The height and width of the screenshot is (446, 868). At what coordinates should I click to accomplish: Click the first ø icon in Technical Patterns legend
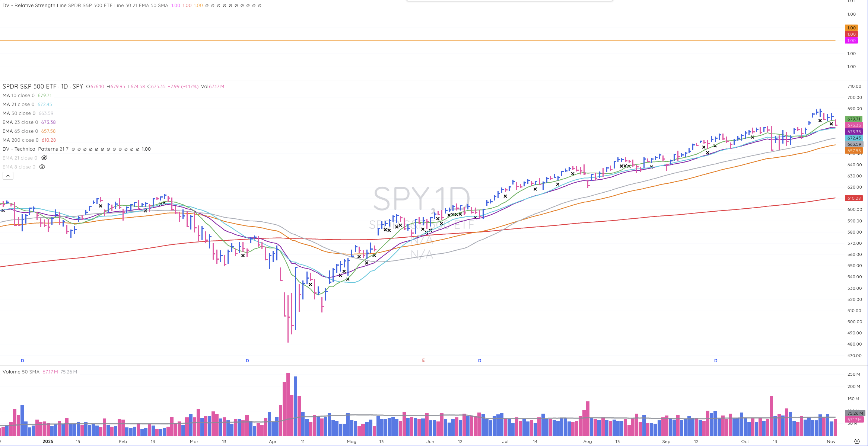click(73, 149)
